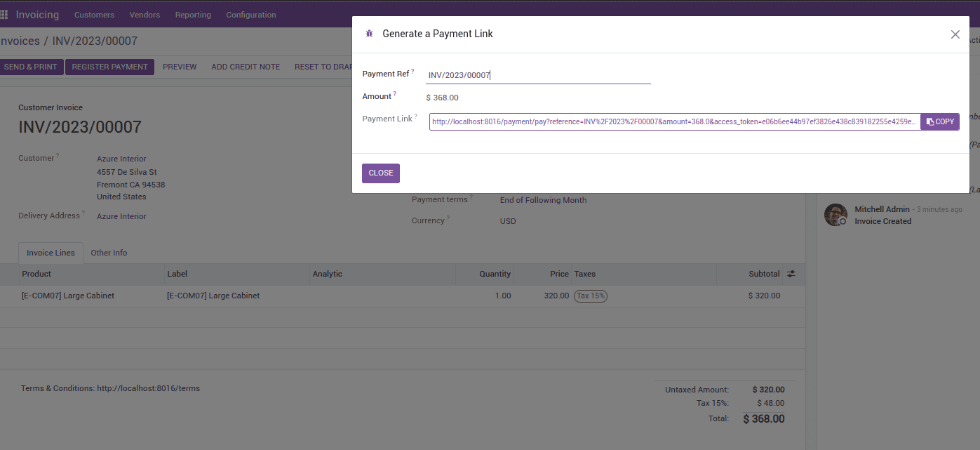This screenshot has width=980, height=450.
Task: Click Mitchell Admin's avatar in the chatter
Action: point(835,215)
